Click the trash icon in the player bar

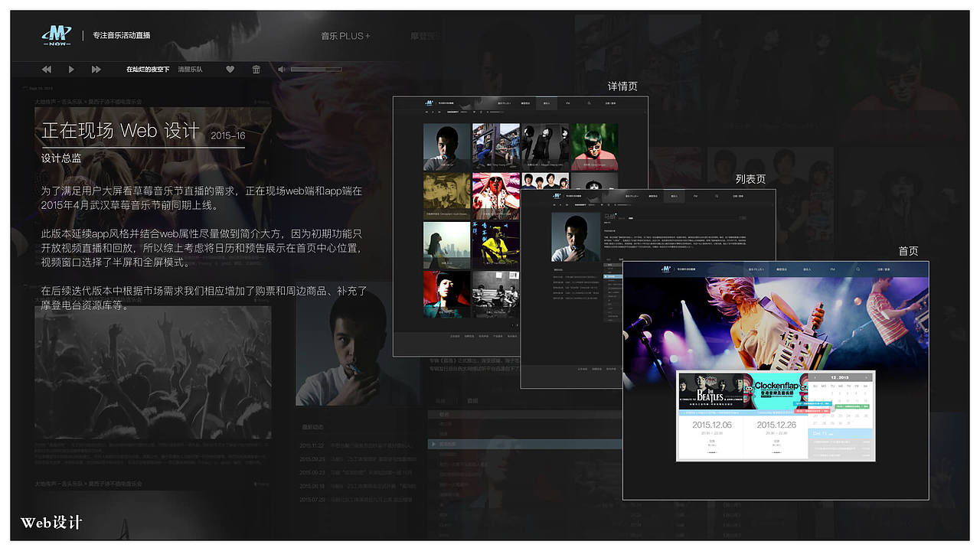point(256,69)
